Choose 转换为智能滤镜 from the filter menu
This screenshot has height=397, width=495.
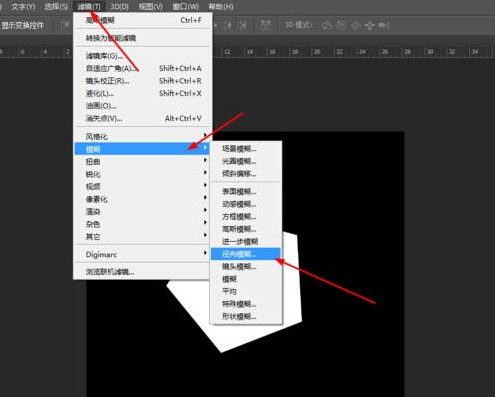click(x=143, y=38)
